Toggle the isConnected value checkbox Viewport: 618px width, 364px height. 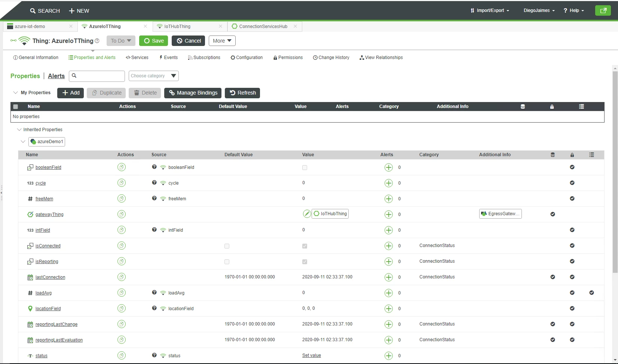point(305,246)
